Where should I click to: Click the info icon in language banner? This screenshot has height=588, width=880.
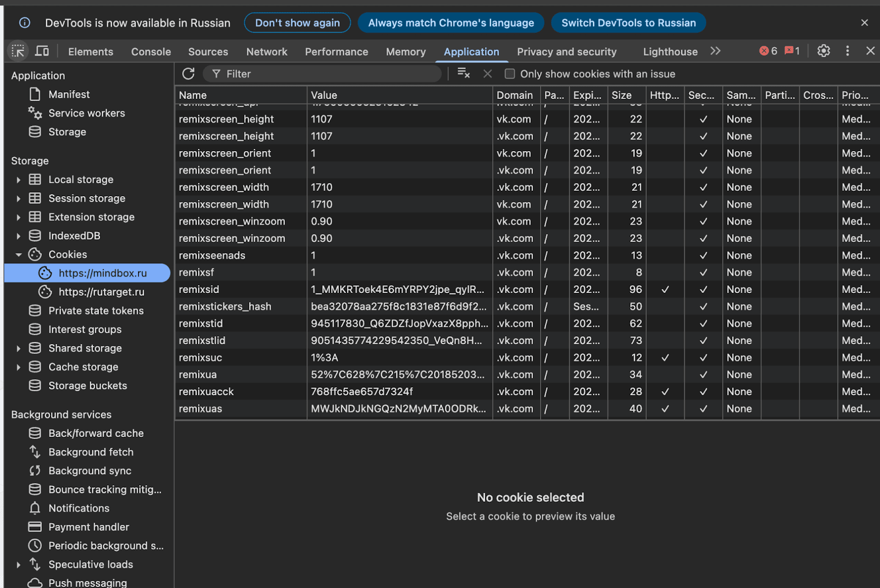[25, 23]
